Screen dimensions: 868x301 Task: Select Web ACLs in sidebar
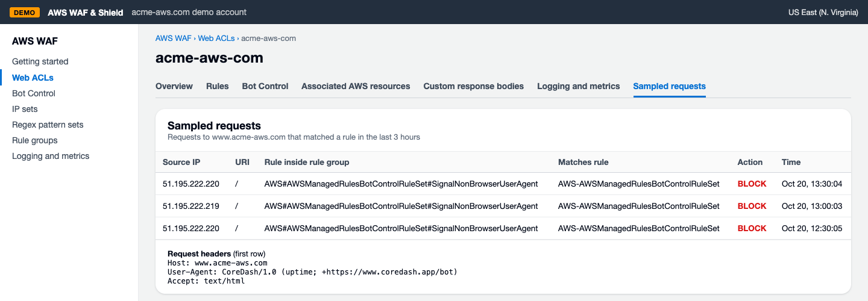click(x=33, y=78)
